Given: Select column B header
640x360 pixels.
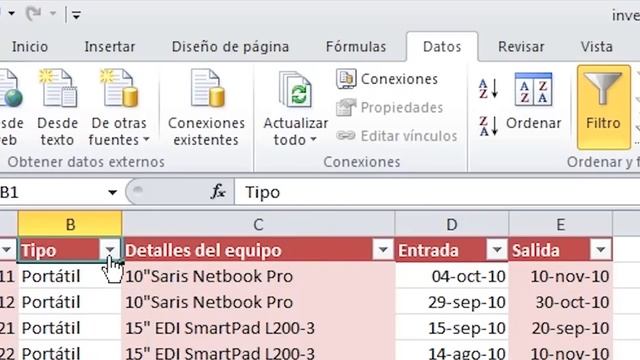Looking at the screenshot, I should click(x=70, y=224).
